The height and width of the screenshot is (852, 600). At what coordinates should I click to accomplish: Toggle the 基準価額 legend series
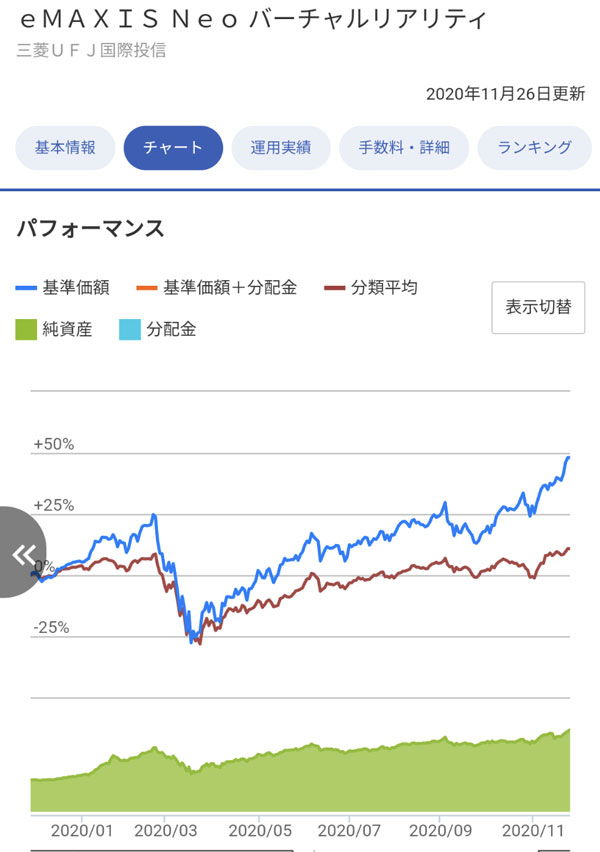(64, 288)
